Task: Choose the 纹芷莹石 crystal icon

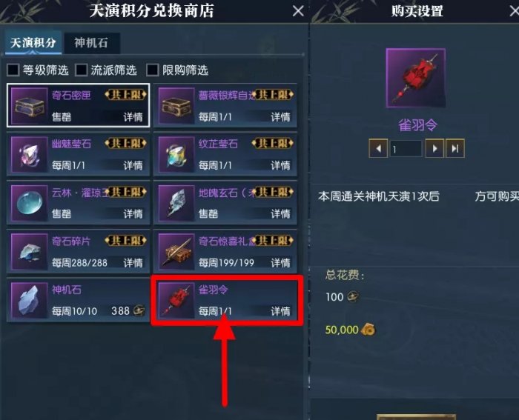Action: 176,154
